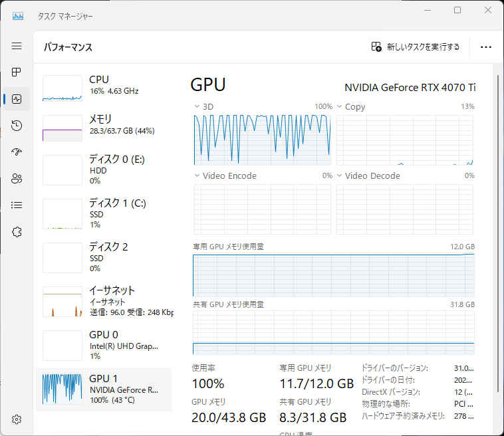
Task: Open the Processes page icon
Action: click(17, 72)
